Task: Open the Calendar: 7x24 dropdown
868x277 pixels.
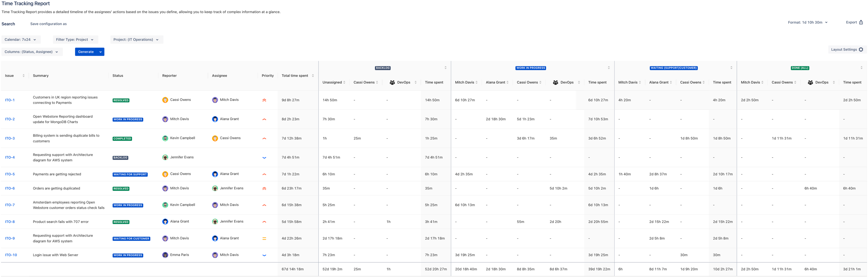Action: point(21,39)
